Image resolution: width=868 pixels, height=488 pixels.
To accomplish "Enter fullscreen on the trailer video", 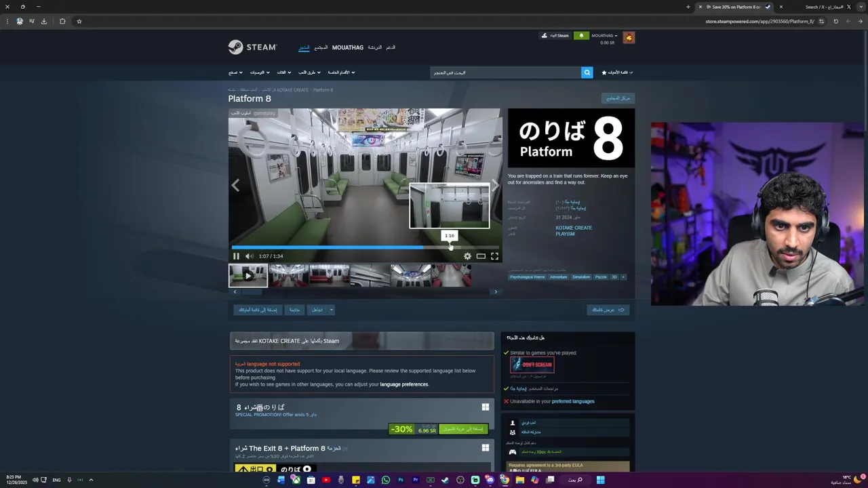I will tap(494, 256).
